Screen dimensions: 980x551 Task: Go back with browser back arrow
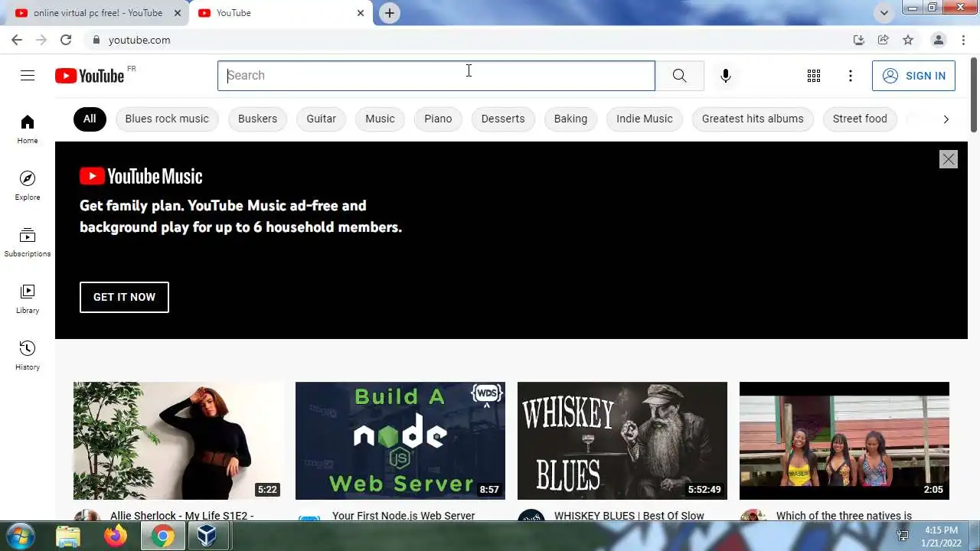pyautogui.click(x=17, y=40)
